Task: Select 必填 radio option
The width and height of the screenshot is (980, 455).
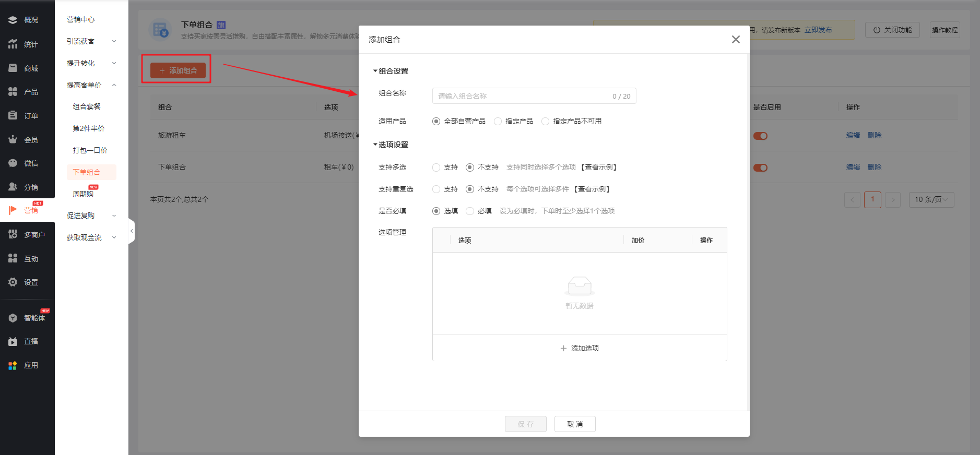Action: (x=470, y=211)
